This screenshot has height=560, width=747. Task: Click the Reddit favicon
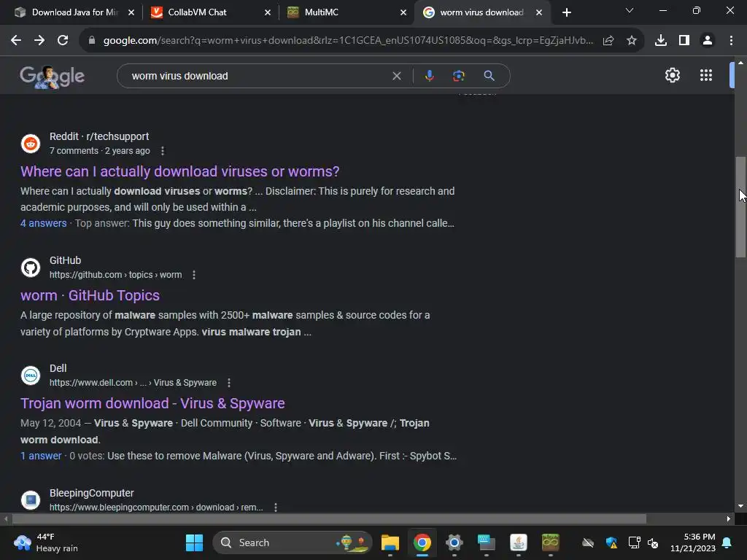31,144
